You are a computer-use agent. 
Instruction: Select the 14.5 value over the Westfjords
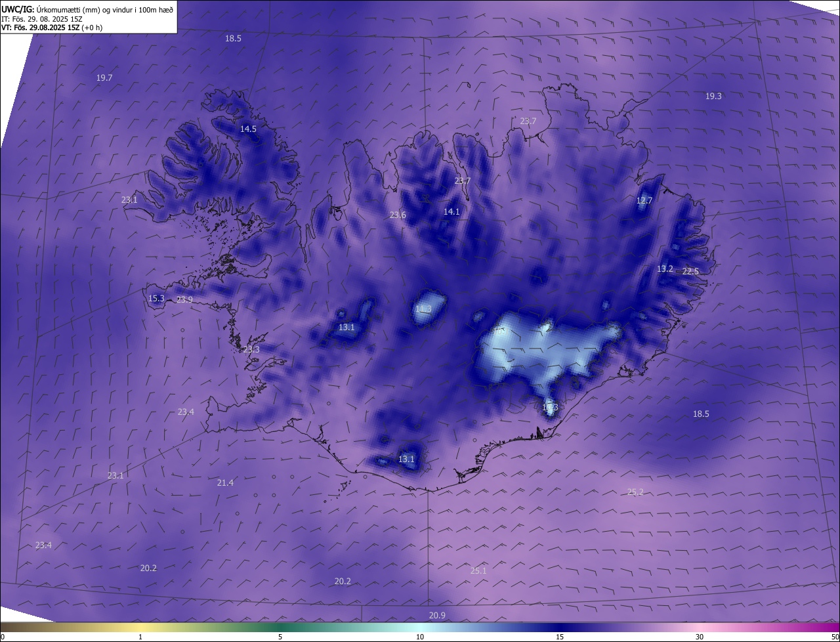click(248, 129)
